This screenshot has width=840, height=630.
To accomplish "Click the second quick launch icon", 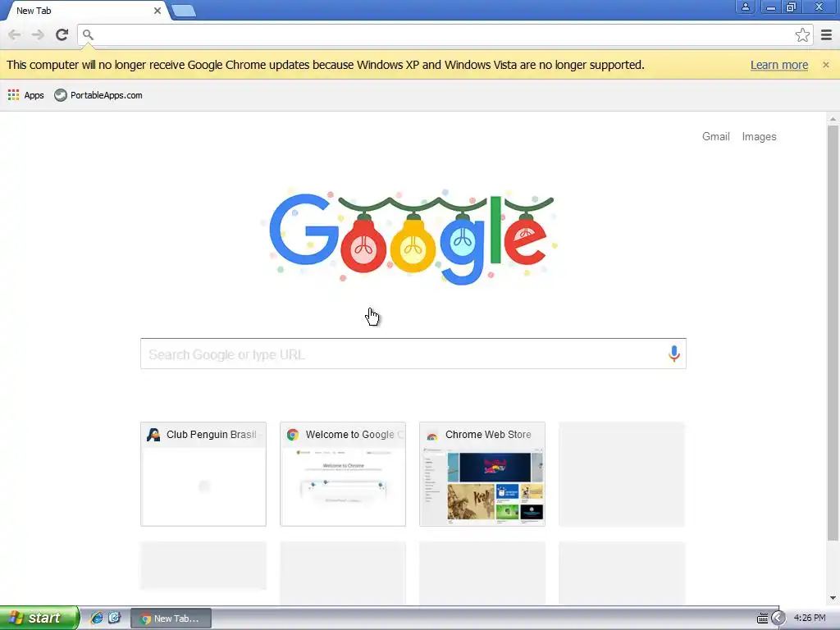I will 114,618.
